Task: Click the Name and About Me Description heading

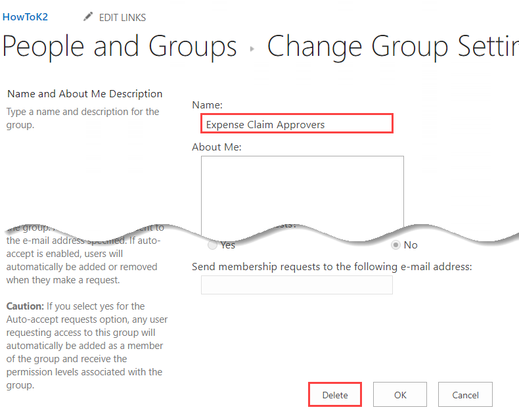Action: (85, 94)
